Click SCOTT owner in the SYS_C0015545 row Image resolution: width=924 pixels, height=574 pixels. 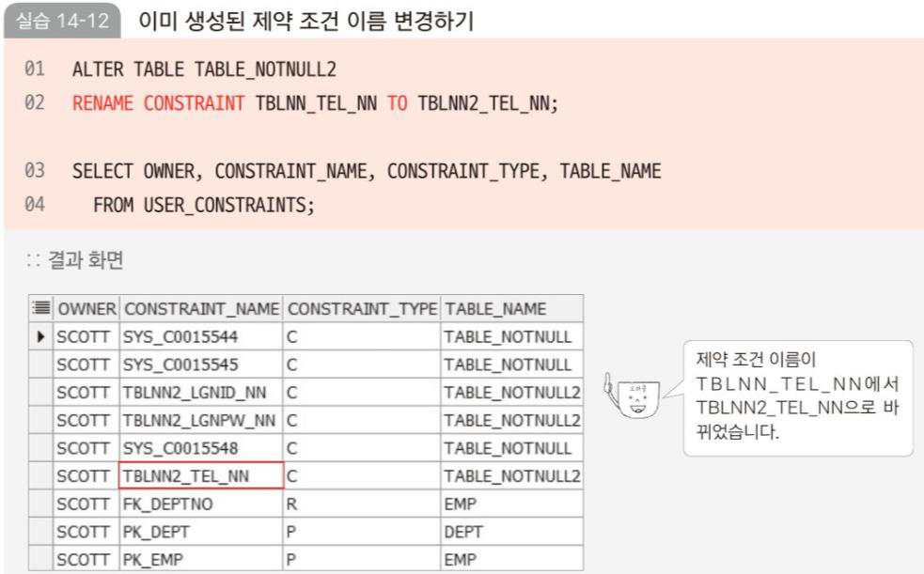coord(86,365)
